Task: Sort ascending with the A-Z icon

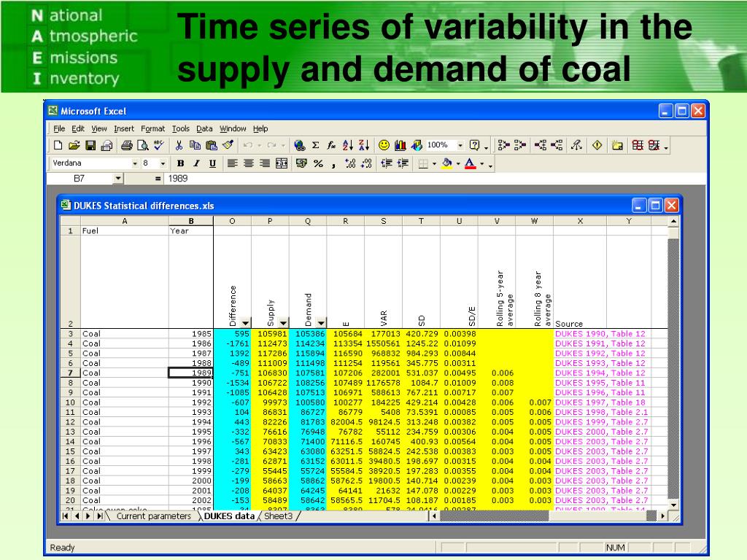Action: [348, 145]
